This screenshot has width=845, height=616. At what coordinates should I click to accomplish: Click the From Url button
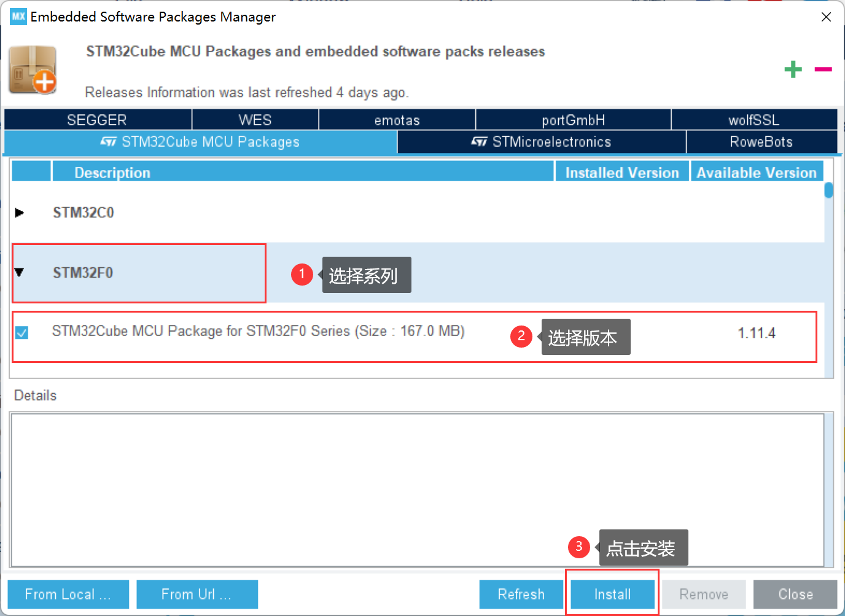pos(197,594)
